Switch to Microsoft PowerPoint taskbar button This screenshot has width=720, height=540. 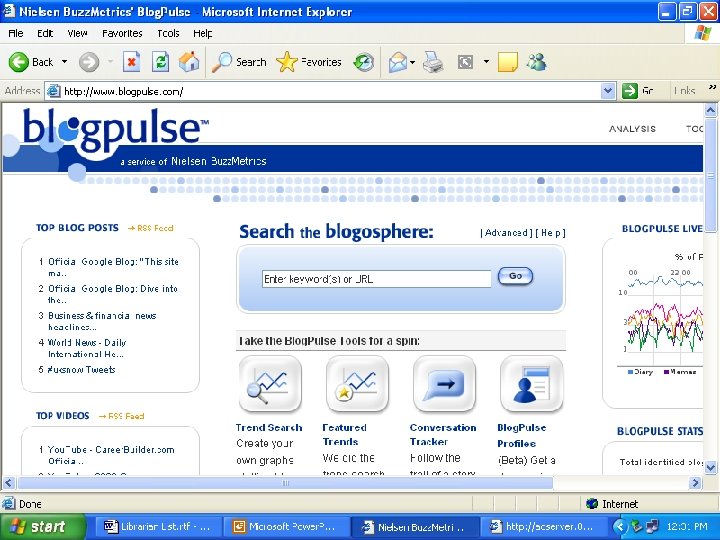point(286,526)
